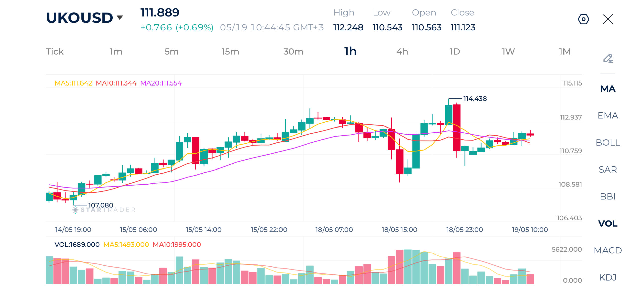Click the MA20 legend value label
Viewport: 644px width, 296px height.
pos(161,83)
